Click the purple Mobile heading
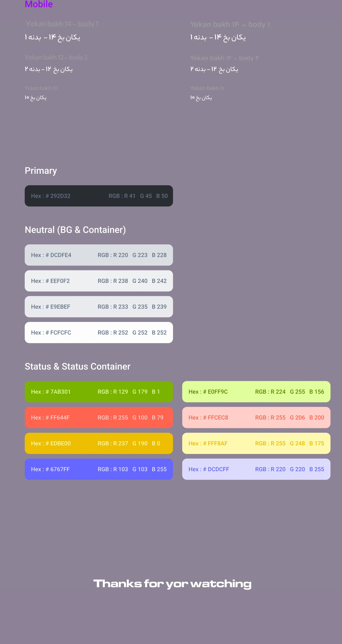Image resolution: width=342 pixels, height=644 pixels. tap(39, 4)
